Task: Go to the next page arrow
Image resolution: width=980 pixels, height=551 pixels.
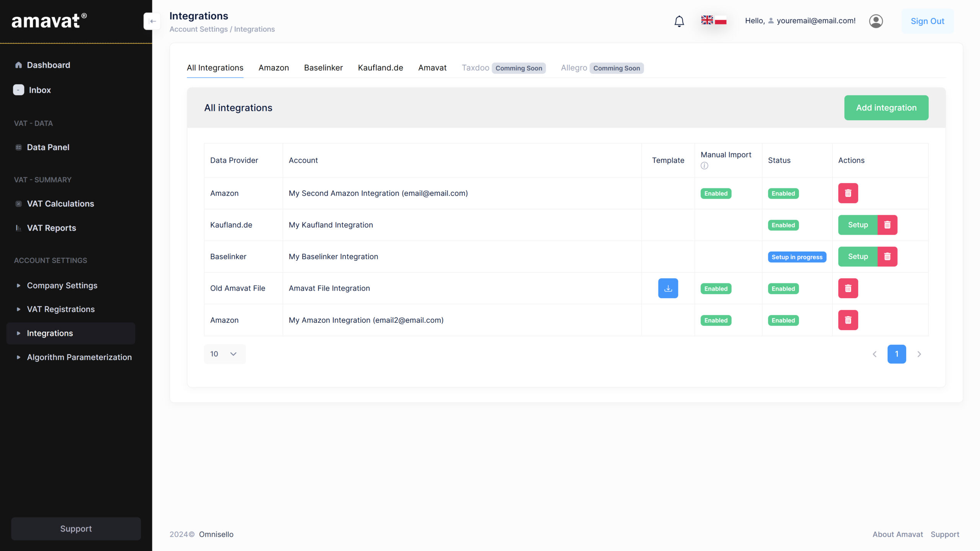Action: (919, 354)
